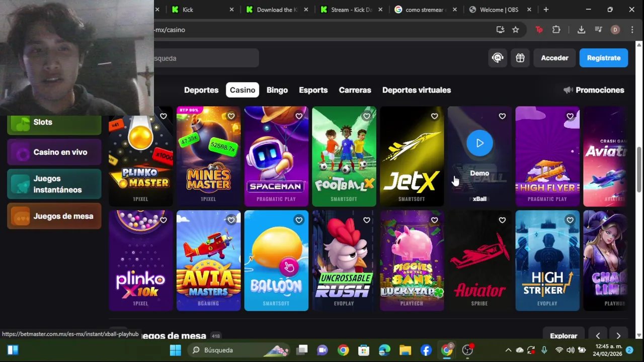Open the Aviator Spribe game thumbnail
The height and width of the screenshot is (362, 644).
pos(479,260)
